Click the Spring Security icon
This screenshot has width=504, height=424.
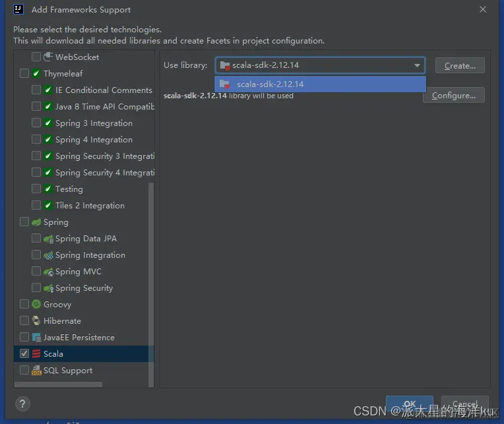point(49,288)
